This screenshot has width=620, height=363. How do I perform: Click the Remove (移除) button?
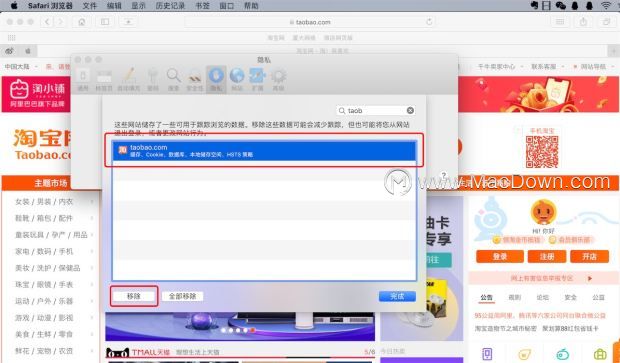134,296
